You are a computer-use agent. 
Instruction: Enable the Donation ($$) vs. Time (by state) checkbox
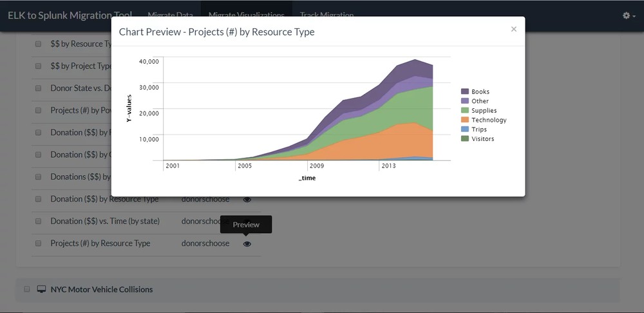pos(38,222)
